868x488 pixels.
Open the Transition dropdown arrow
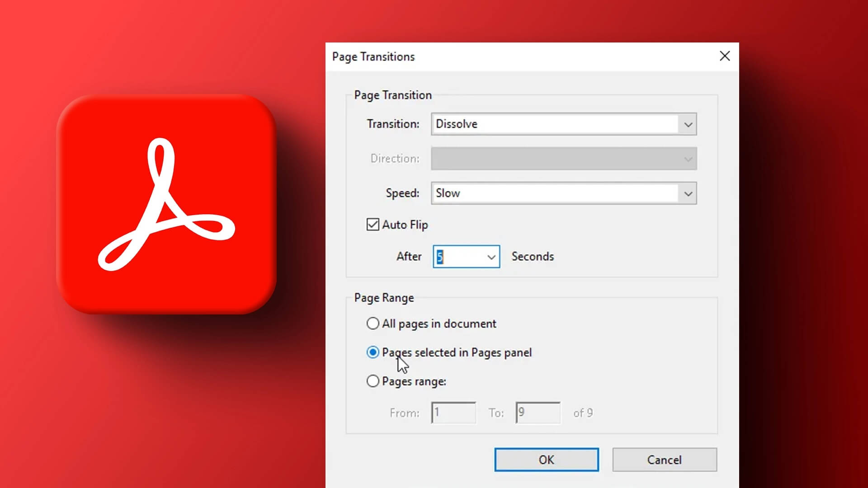tap(688, 124)
